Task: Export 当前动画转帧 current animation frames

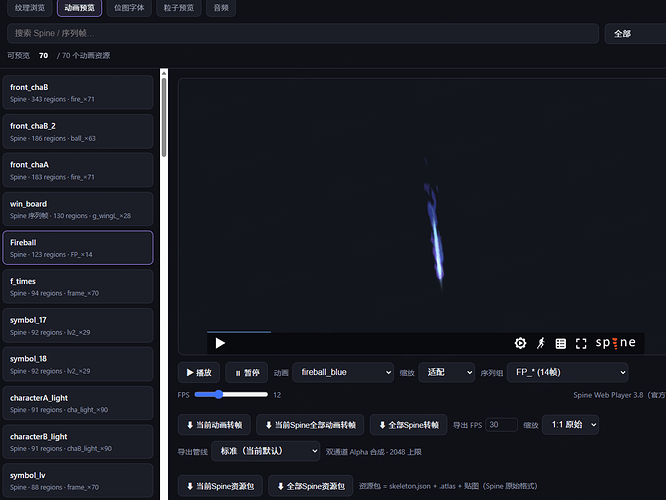Action: [214, 425]
